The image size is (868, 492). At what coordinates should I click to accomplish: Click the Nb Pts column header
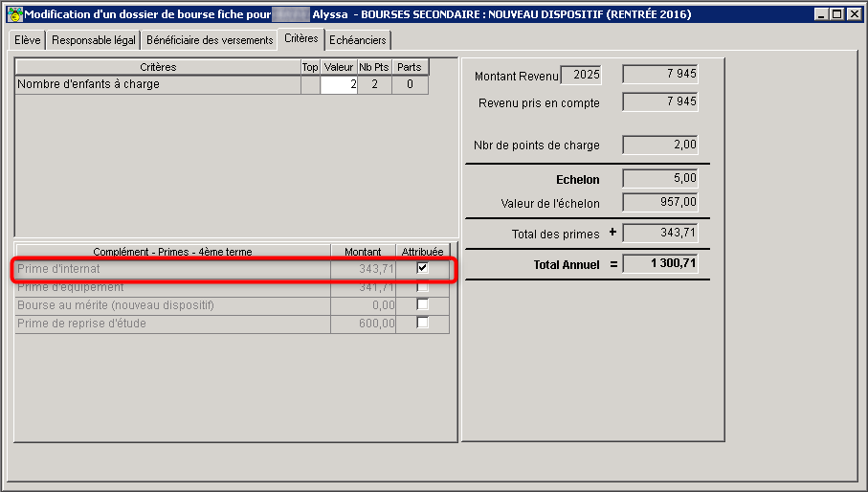point(374,67)
